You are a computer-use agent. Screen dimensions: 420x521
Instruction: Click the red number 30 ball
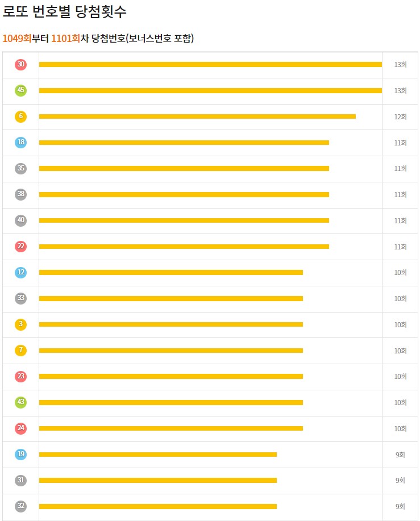coord(20,64)
